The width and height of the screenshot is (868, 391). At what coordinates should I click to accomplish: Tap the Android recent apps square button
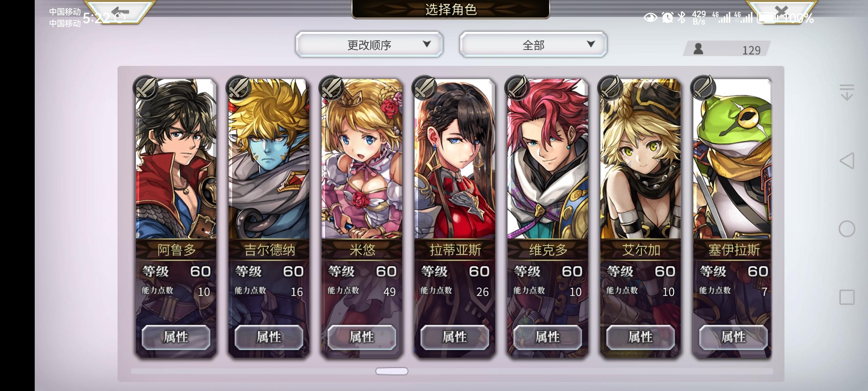[847, 297]
